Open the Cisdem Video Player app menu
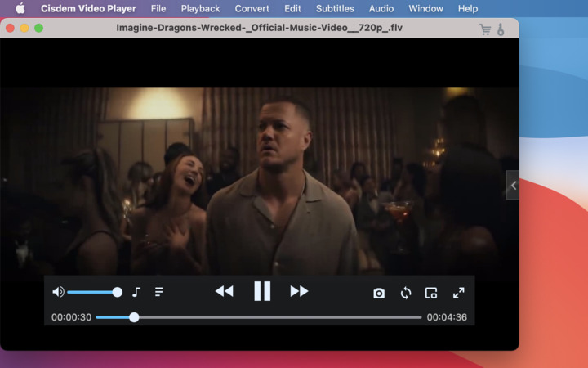Image resolution: width=588 pixels, height=368 pixels. coord(88,9)
